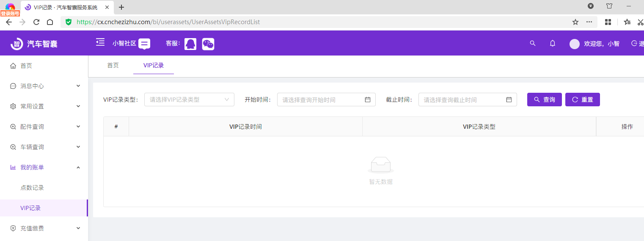Click the browser dropdown circle icon in title bar
Viewport: 644px width, 241px height.
(x=591, y=6)
